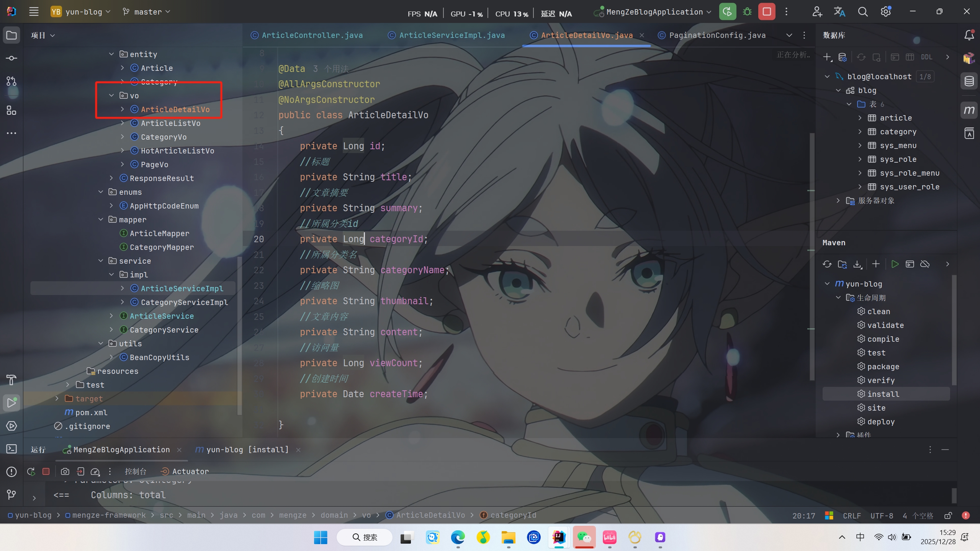Open the Problems tool window icon
The width and height of the screenshot is (980, 551).
(11, 472)
